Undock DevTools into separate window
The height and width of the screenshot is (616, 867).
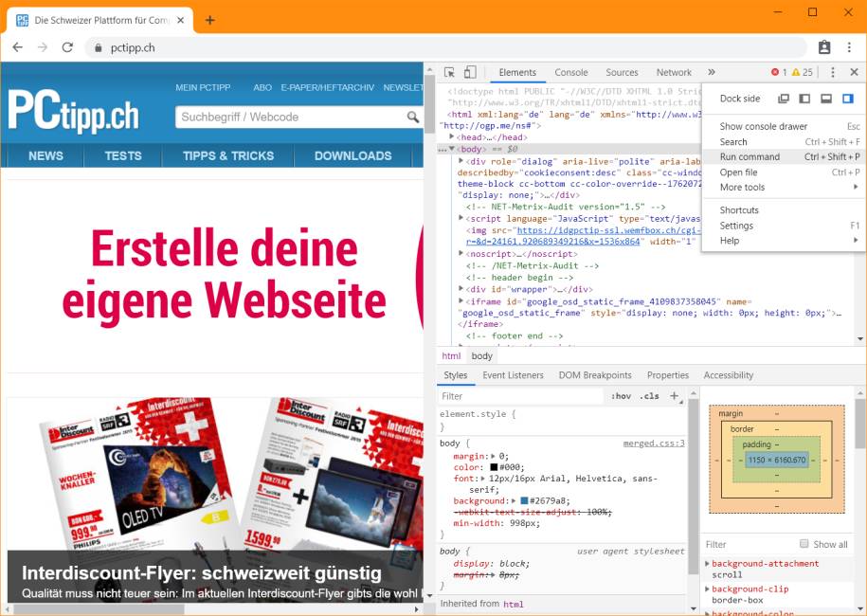tap(784, 100)
